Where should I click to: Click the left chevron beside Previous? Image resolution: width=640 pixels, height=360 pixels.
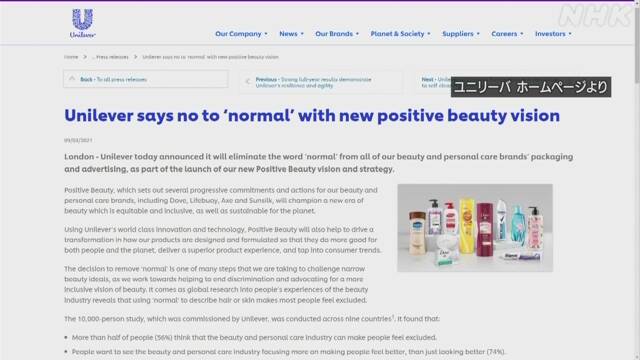coord(247,82)
